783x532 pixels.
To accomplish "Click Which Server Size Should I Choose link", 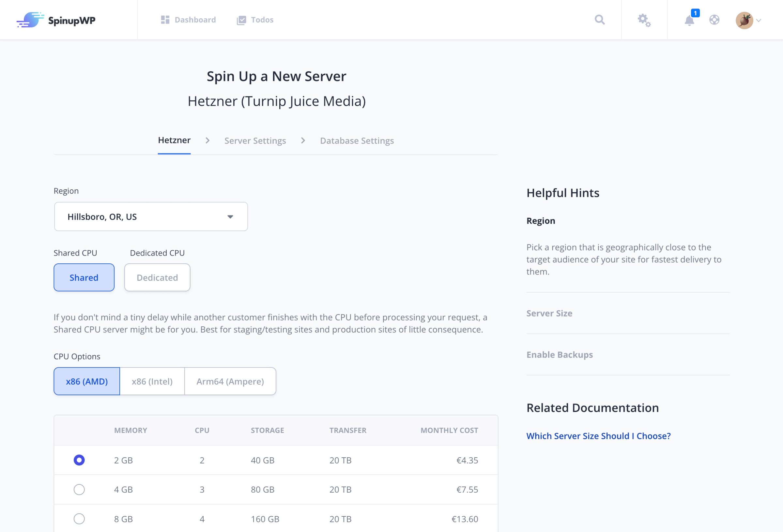I will (x=598, y=435).
